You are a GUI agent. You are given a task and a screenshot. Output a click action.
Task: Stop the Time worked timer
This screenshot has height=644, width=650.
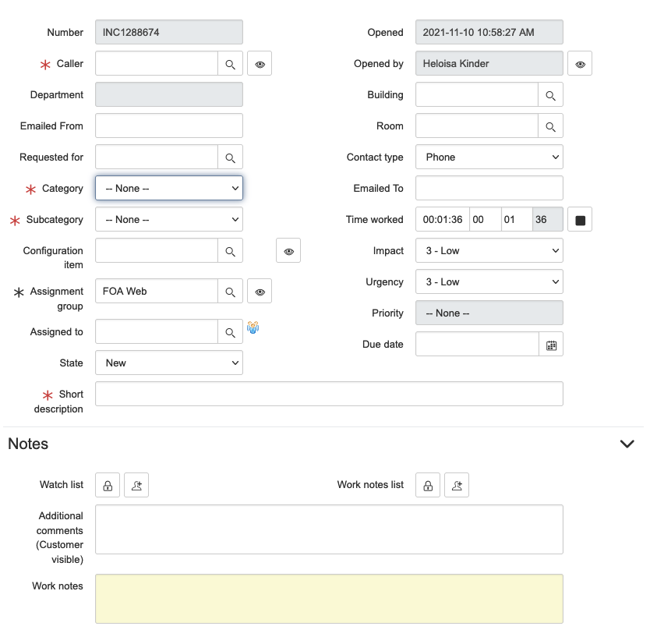(x=580, y=220)
